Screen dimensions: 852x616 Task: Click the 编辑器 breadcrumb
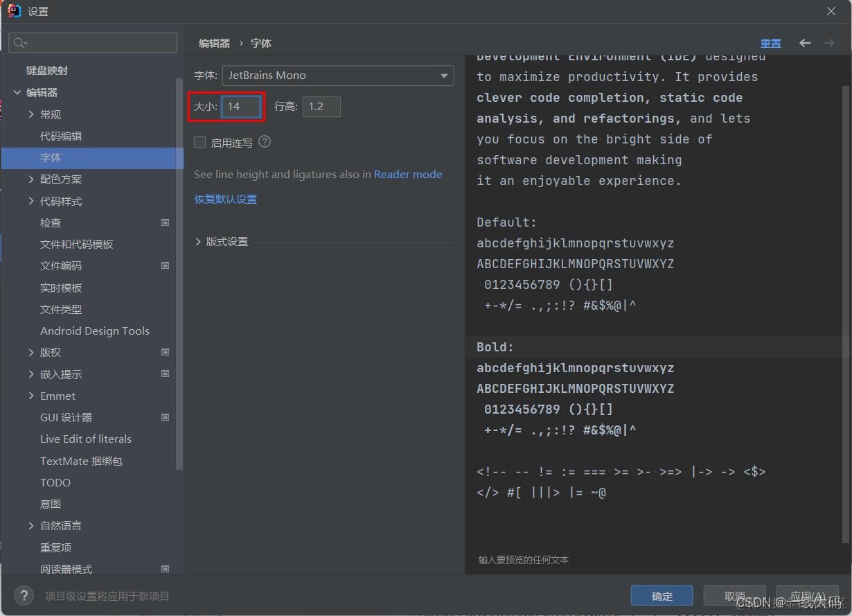click(214, 43)
